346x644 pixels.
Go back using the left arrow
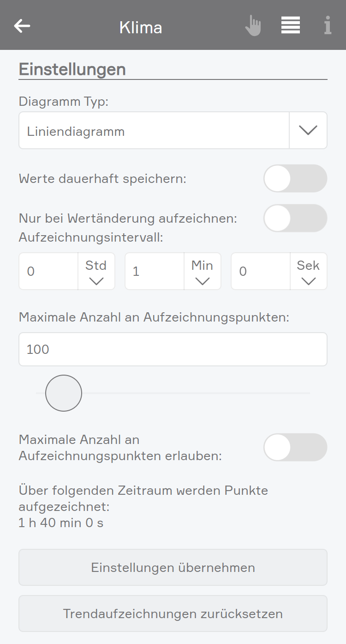pos(22,26)
